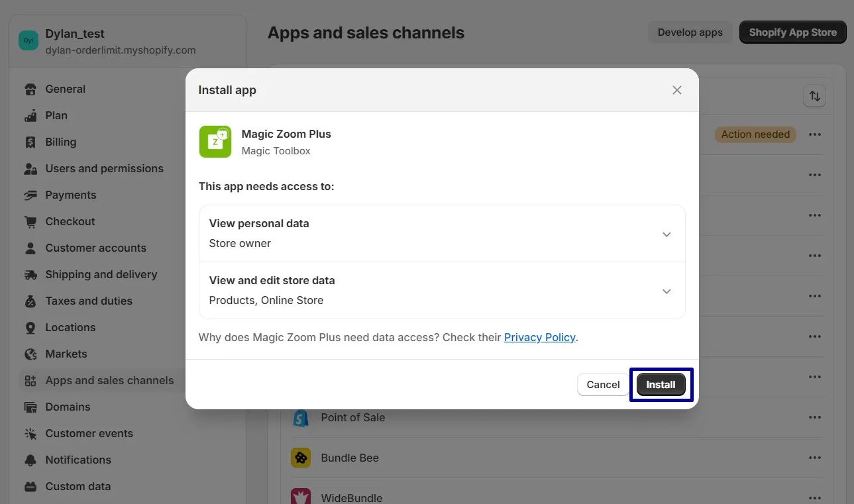Click the Bundle Bee app icon
854x504 pixels.
coord(301,458)
